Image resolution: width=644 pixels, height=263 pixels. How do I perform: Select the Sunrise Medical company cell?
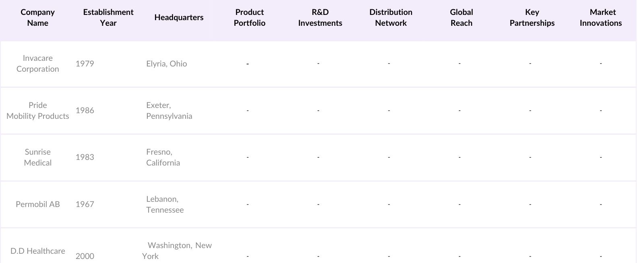point(37,157)
